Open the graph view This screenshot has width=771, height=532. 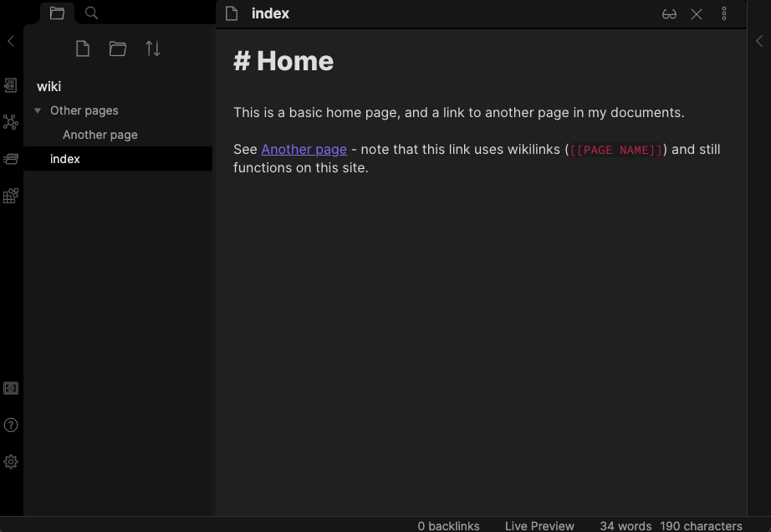[11, 122]
